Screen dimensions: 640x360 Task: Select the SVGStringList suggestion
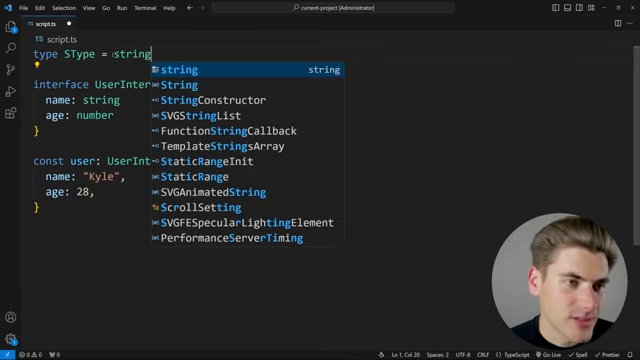click(248, 116)
